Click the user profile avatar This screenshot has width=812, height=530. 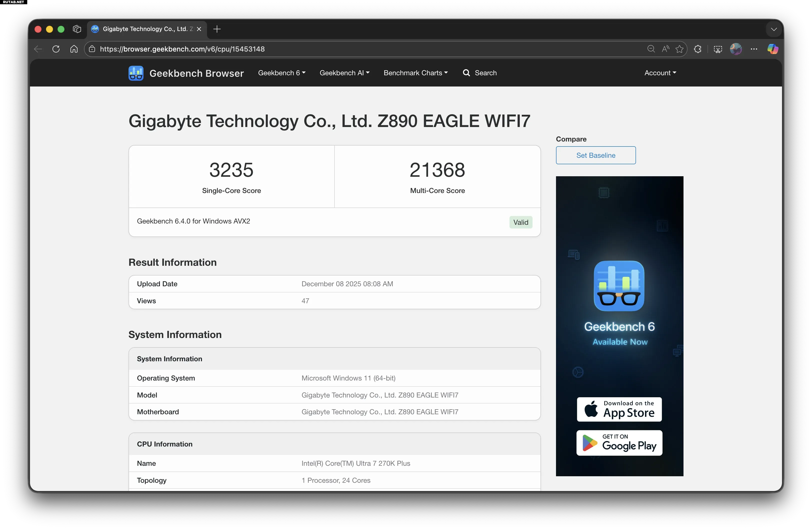(x=735, y=49)
